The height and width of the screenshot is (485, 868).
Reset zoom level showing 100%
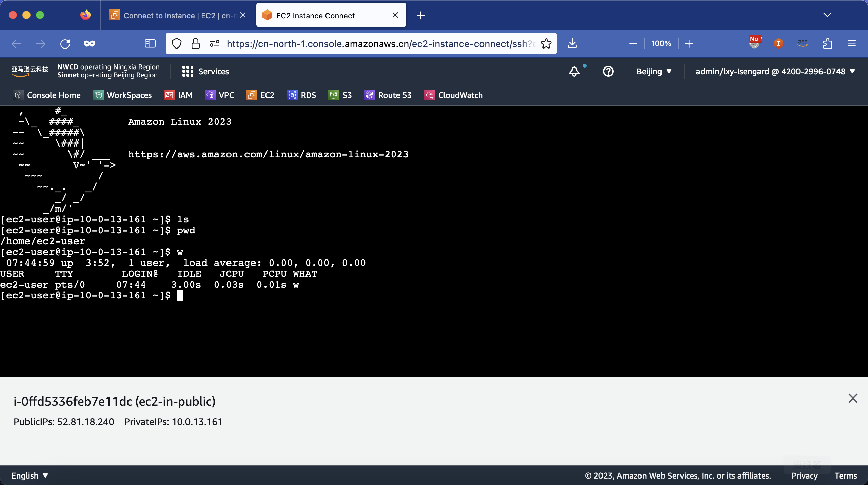(x=661, y=44)
